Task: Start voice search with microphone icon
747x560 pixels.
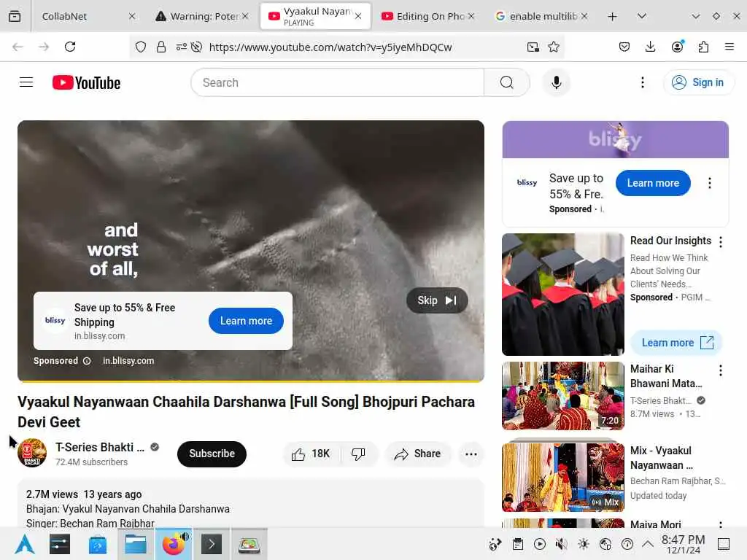Action: point(556,82)
